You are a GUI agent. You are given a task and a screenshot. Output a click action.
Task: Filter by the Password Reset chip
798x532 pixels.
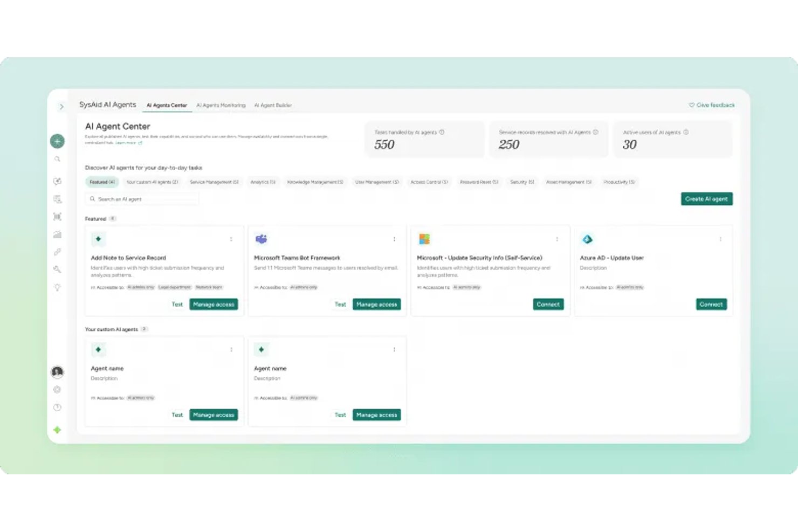(x=479, y=182)
